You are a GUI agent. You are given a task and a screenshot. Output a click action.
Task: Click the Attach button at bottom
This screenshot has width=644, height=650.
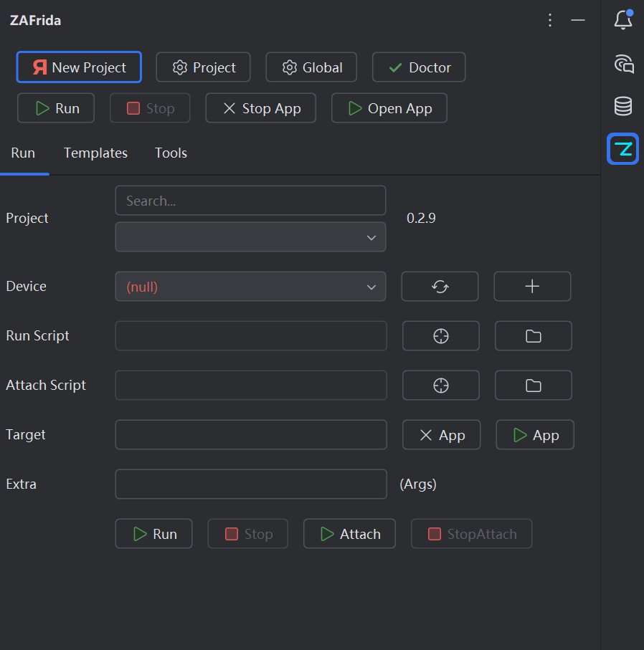(349, 534)
